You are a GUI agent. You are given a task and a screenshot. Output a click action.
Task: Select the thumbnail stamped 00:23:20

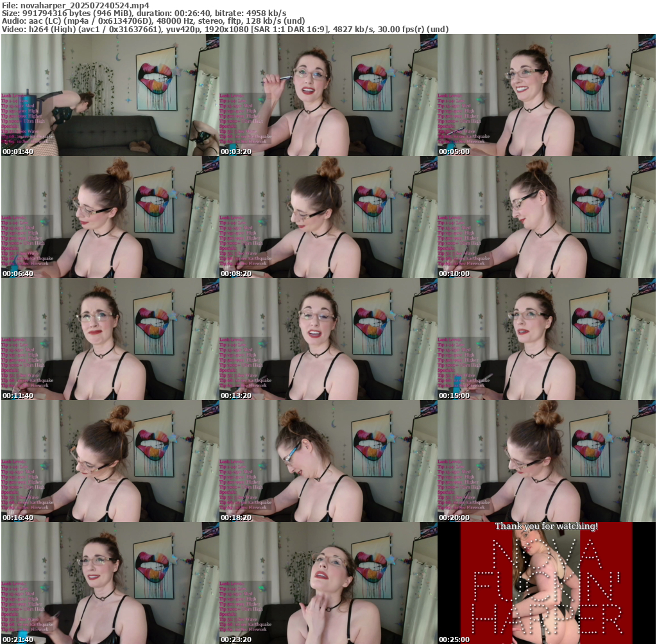[x=328, y=583]
